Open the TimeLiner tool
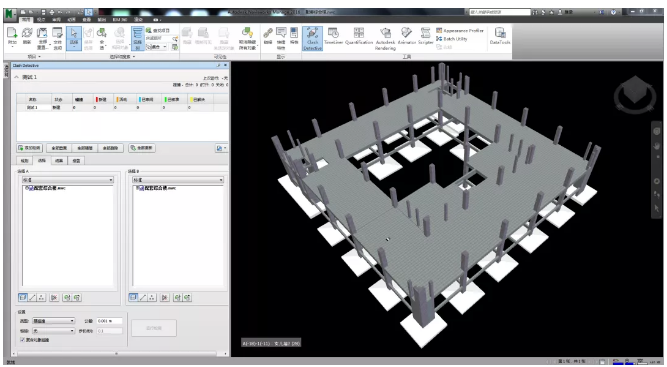 click(333, 36)
